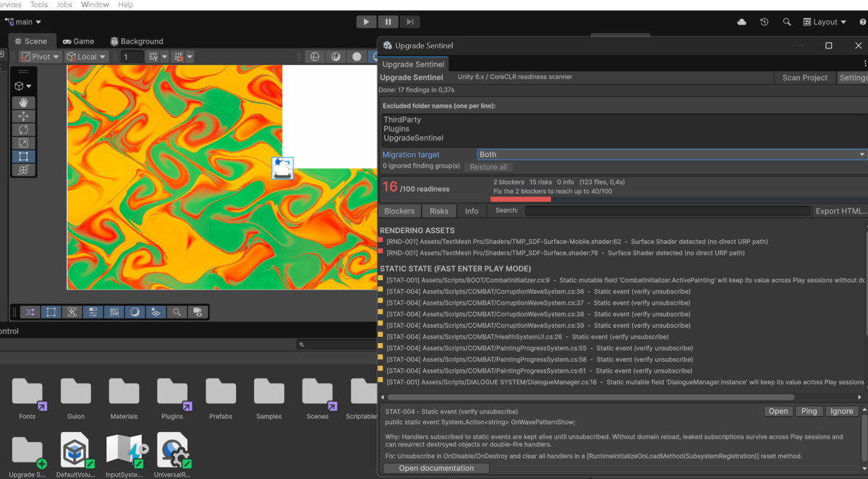Open the cloud services icon
The image size is (868, 479).
point(741,22)
